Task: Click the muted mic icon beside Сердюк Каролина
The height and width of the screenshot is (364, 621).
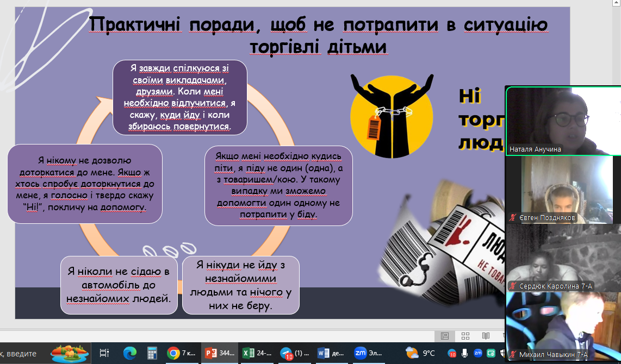Action: (x=513, y=286)
